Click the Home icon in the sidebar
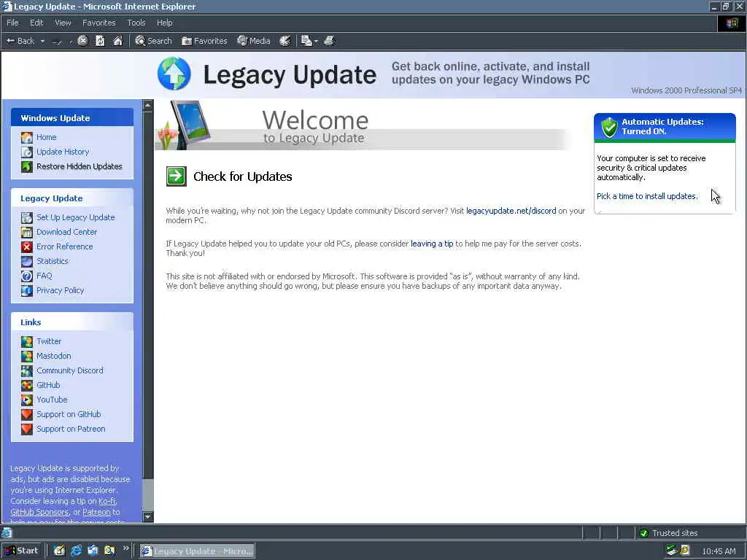 tap(27, 138)
